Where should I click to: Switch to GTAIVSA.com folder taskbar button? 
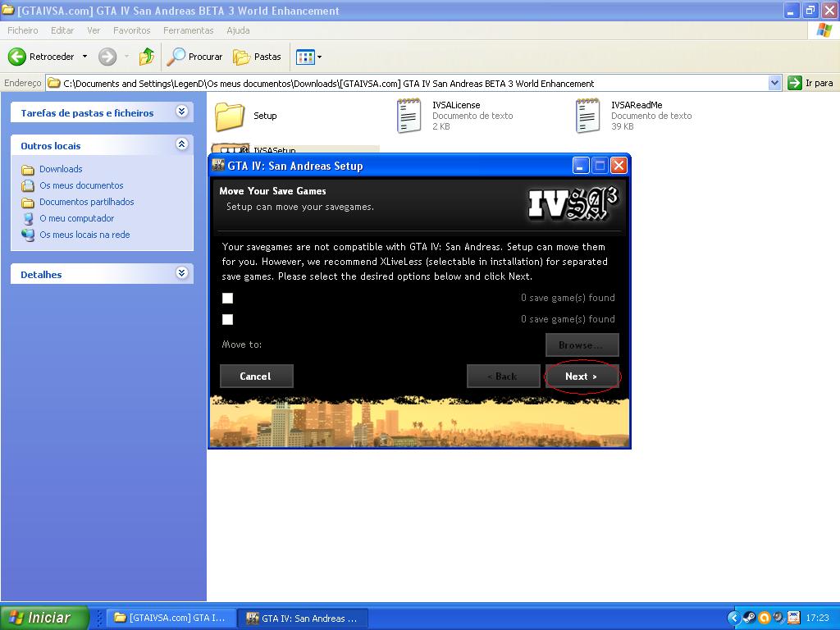pos(171,618)
